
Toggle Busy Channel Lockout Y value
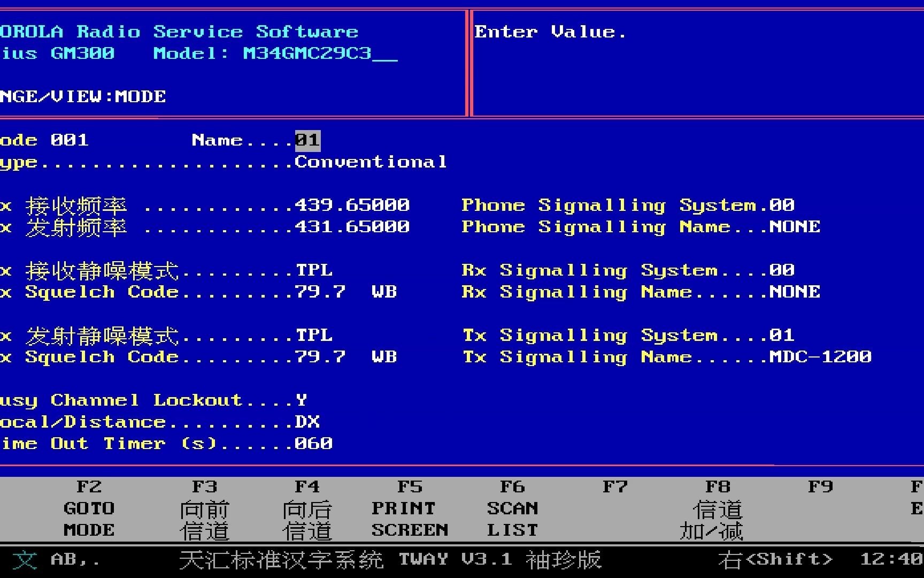click(x=301, y=400)
